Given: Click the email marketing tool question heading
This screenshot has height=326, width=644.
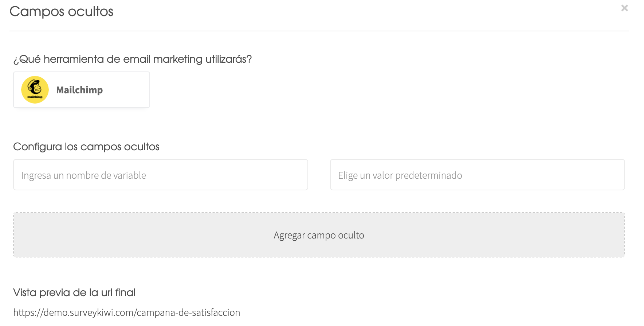Looking at the screenshot, I should (133, 59).
